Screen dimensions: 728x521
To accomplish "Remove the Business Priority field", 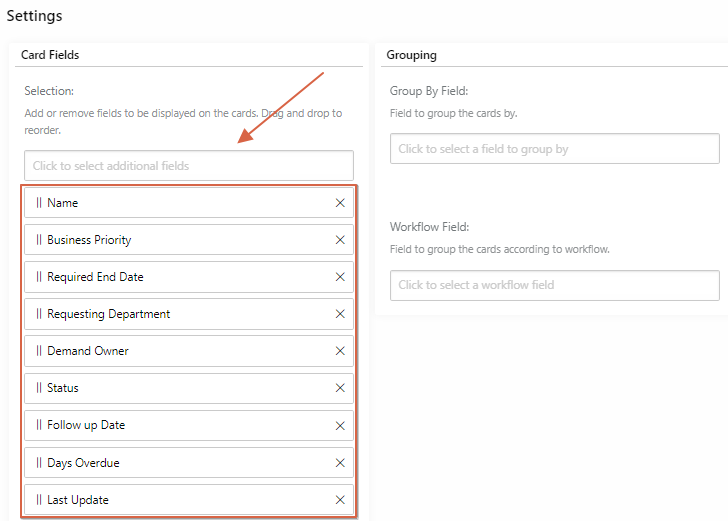I will click(x=340, y=240).
